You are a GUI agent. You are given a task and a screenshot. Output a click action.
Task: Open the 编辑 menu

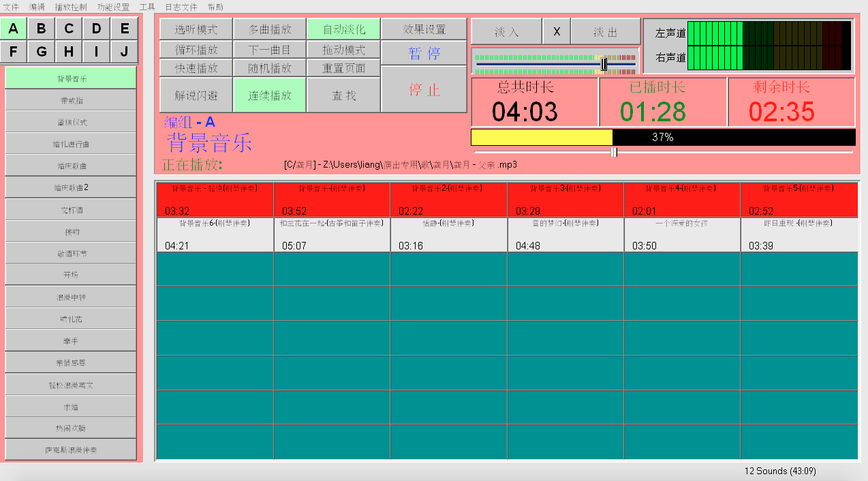pyautogui.click(x=37, y=7)
